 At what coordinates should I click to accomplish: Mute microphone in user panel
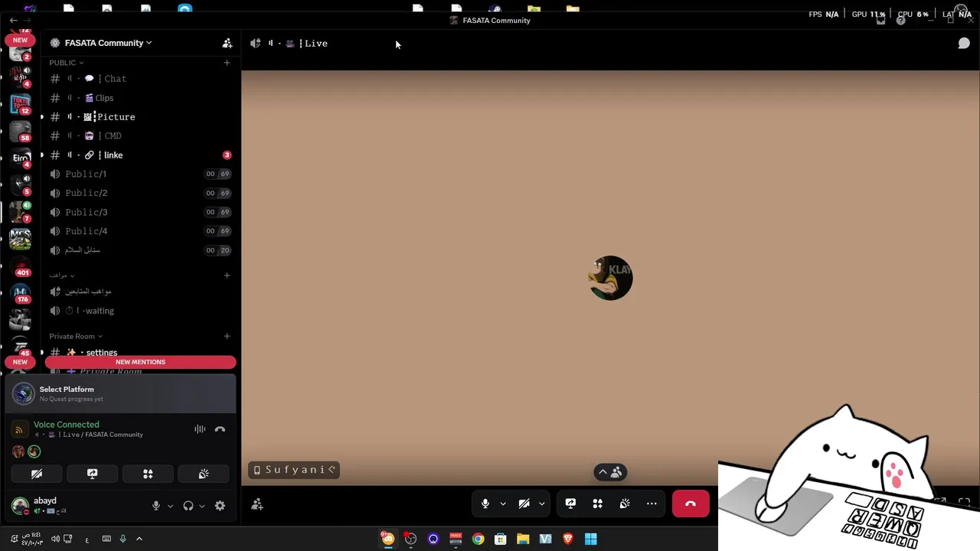[156, 506]
